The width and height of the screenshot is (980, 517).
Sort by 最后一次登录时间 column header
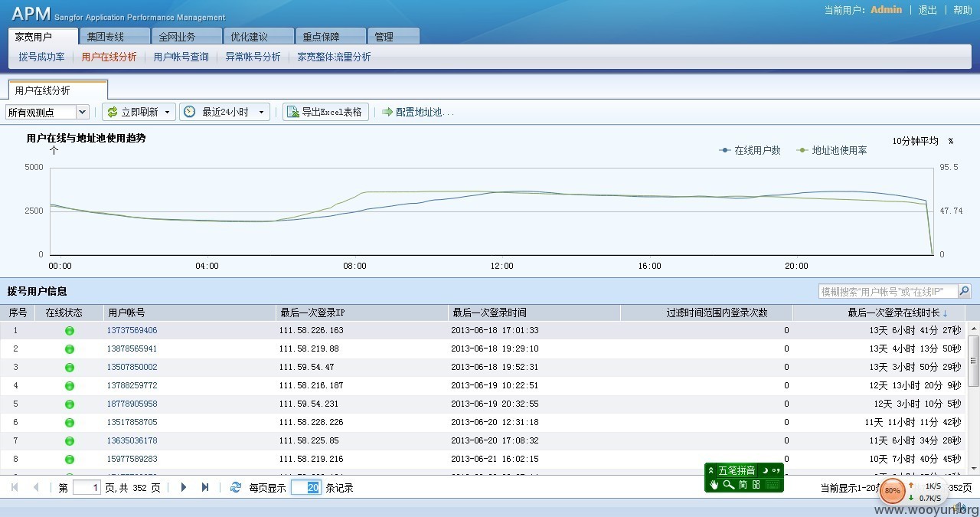[x=534, y=312]
